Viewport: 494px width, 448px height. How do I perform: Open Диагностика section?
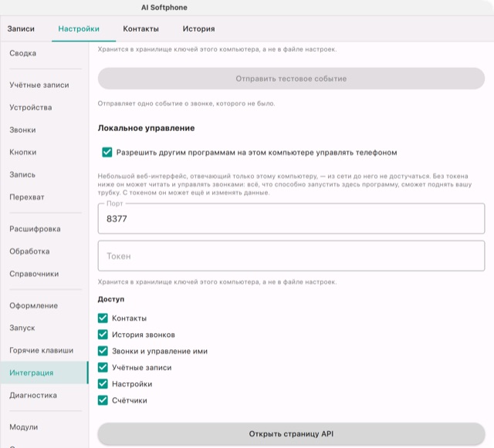coord(33,395)
